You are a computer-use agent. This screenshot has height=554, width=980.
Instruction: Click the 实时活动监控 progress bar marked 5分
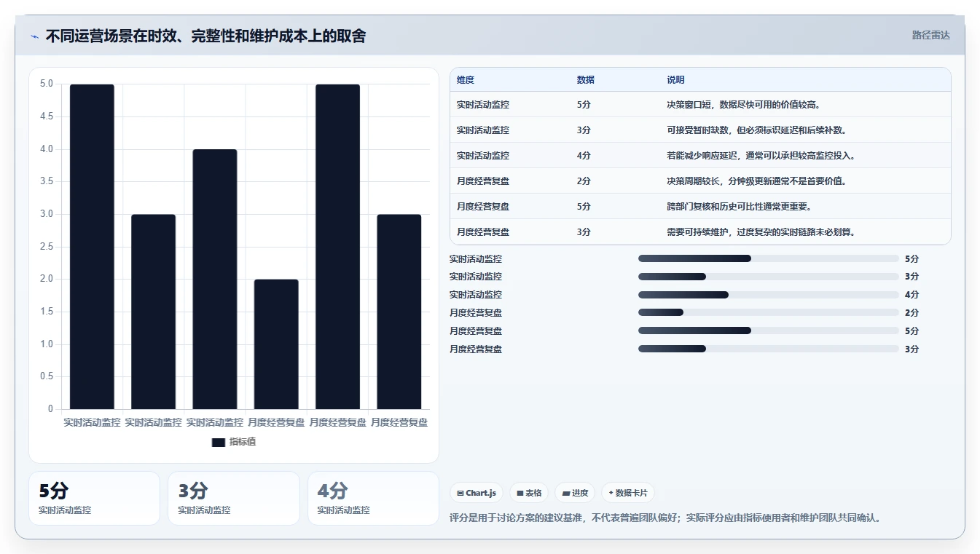[769, 258]
